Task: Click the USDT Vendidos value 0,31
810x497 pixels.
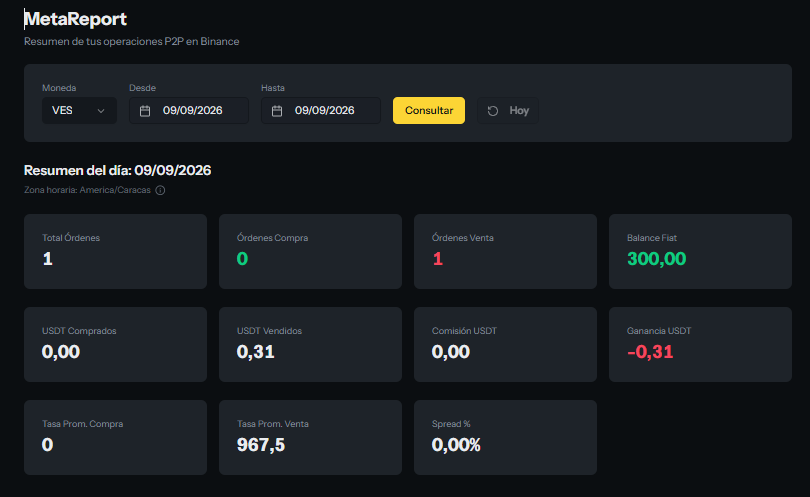Action: coord(255,352)
